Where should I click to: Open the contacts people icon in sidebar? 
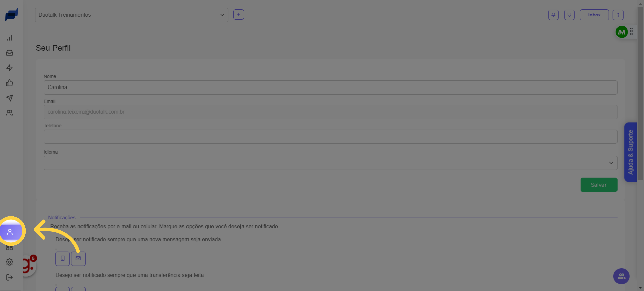tap(10, 113)
